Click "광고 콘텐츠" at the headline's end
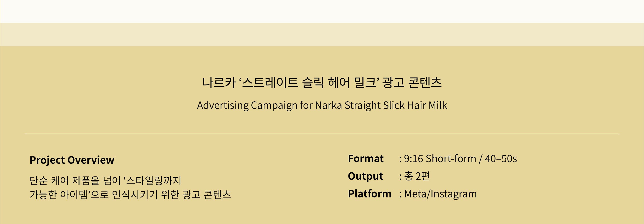644x224 pixels. click(412, 83)
